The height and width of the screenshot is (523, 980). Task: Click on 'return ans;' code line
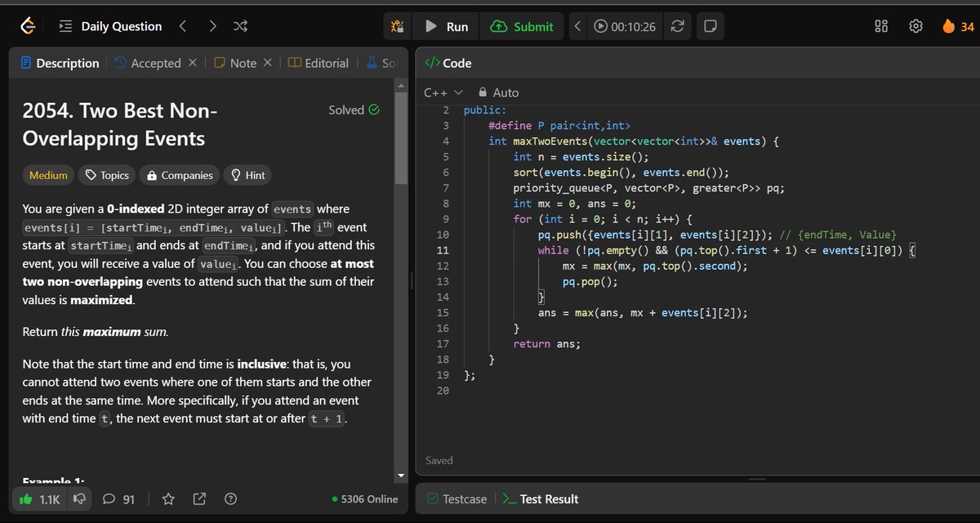[546, 343]
